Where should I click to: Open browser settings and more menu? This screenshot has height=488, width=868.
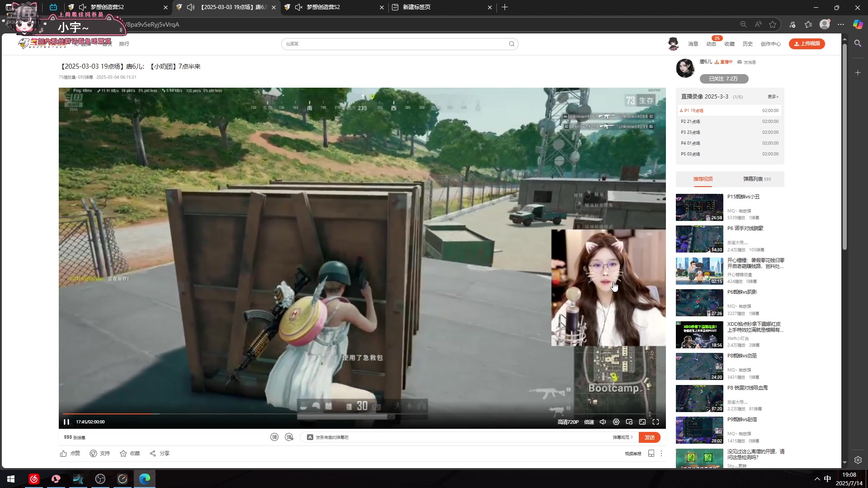pos(841,24)
